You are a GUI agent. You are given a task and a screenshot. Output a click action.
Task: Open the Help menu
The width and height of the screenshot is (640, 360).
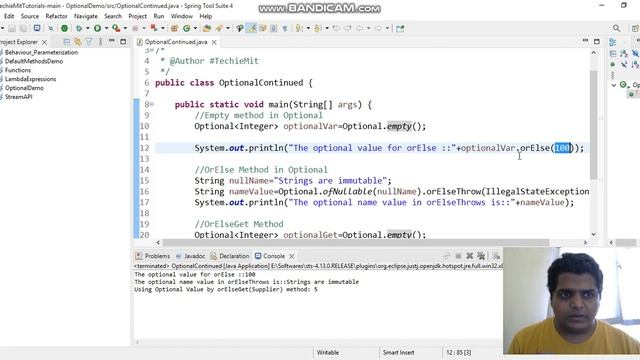click(206, 16)
